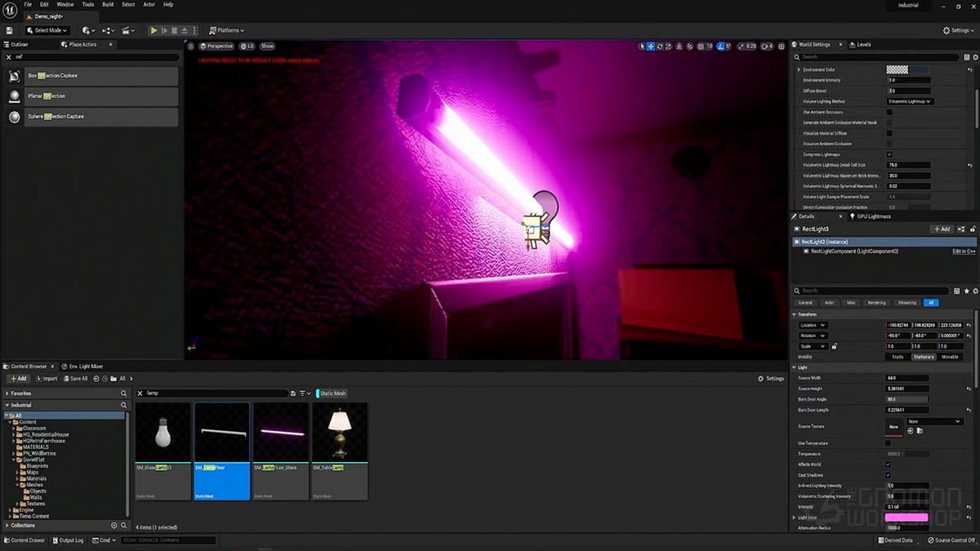Click the Source Texture browse folder icon
Image resolution: width=980 pixels, height=551 pixels.
coord(919,430)
